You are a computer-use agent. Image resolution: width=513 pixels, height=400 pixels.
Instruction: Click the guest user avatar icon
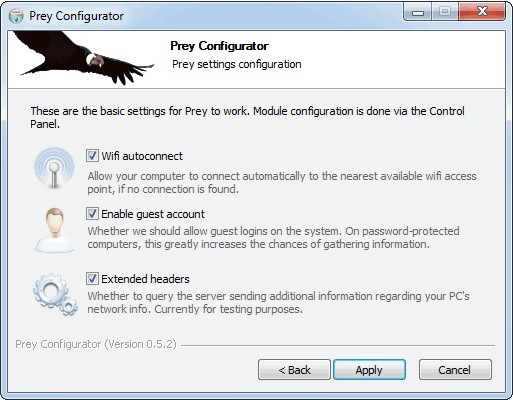coord(55,230)
